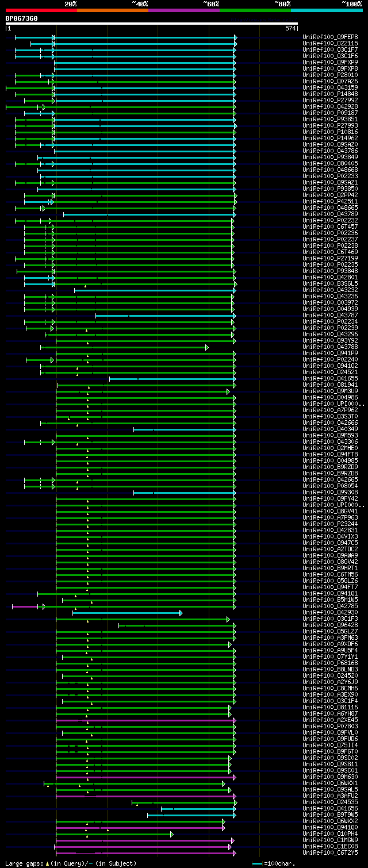Select the UniRef100_B5M1W5 label
This screenshot has height=868, width=368.
329,600
